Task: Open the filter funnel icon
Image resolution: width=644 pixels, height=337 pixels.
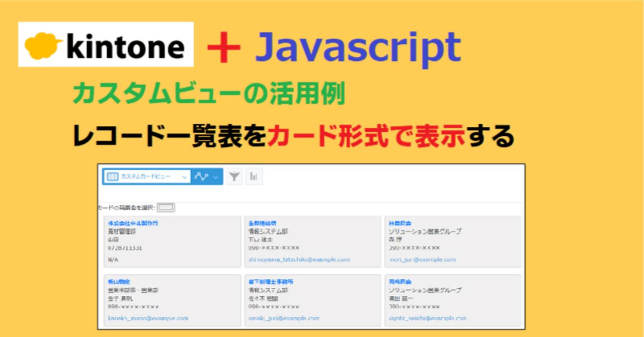Action: click(234, 177)
